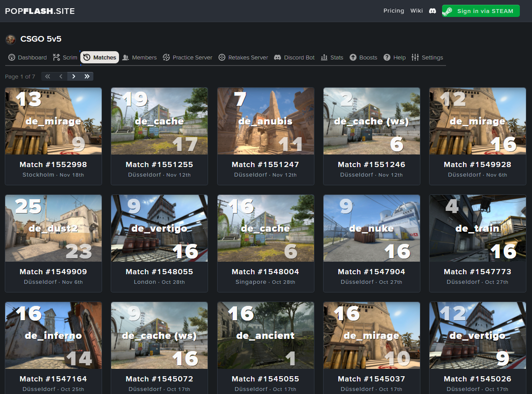Viewport: 532px width, 394px height.
Task: Open Match #1545037 de_mirage thumbnail
Action: click(x=372, y=335)
